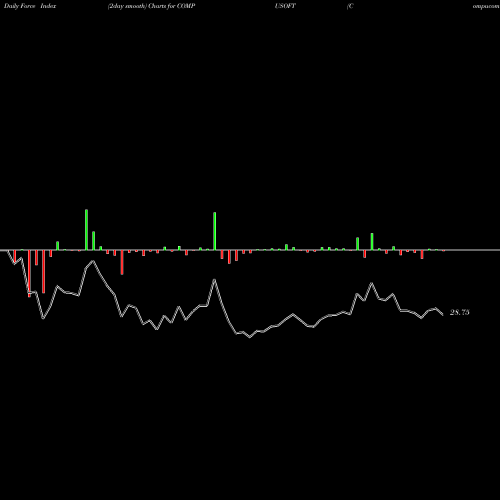Image resolution: width=500 pixels, height=500 pixels.
Task: Click the end of the smoothed line near 28.75
Action: click(x=443, y=315)
